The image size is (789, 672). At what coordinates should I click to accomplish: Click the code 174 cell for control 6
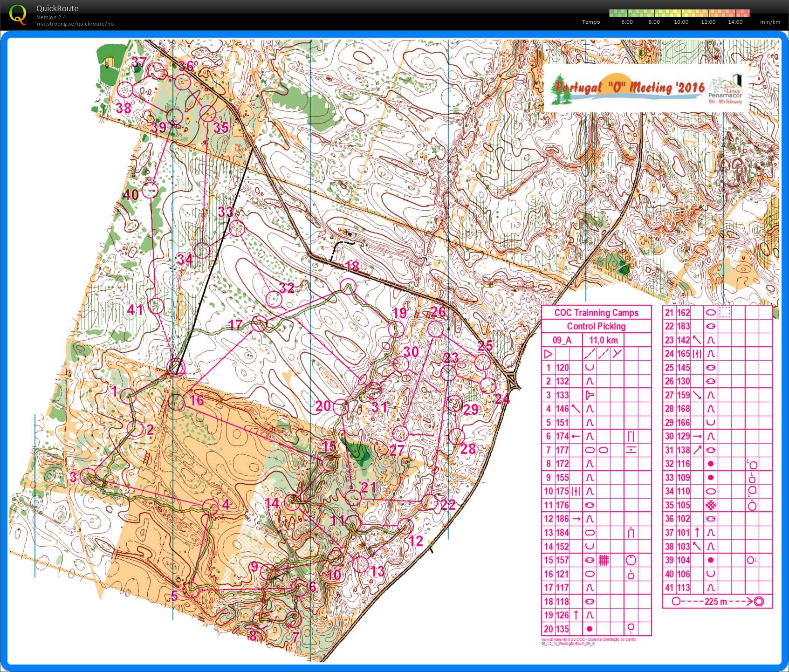click(x=562, y=437)
